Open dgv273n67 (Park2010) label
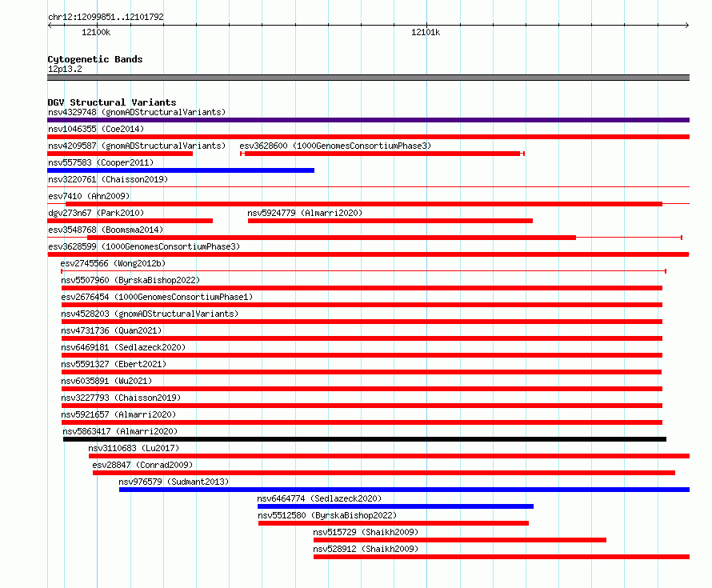 (x=96, y=213)
